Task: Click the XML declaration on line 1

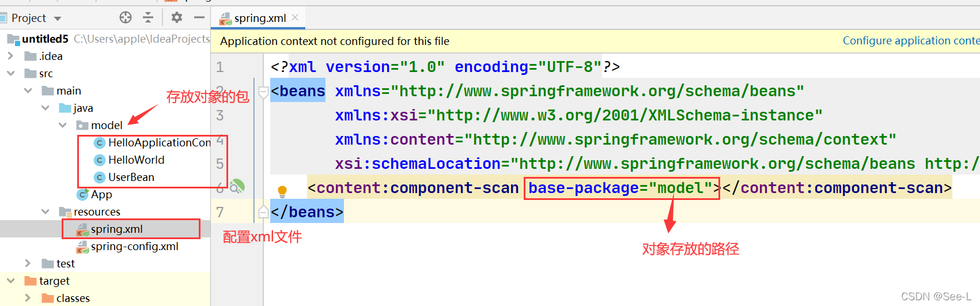Action: (x=445, y=67)
